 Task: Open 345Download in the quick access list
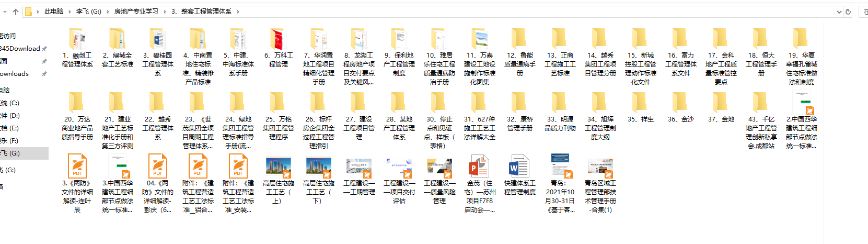(x=20, y=49)
